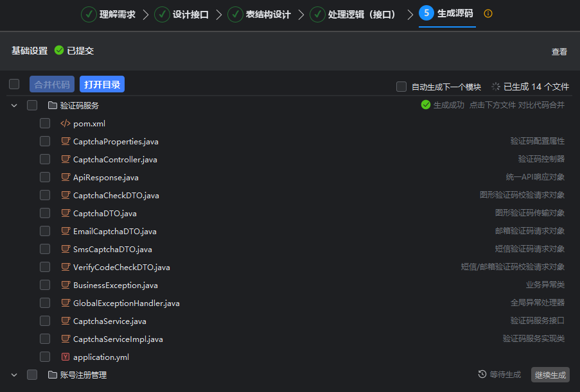Check the select-all checkbox beside 合并代码
Viewport: 580px width, 392px height.
pos(14,84)
